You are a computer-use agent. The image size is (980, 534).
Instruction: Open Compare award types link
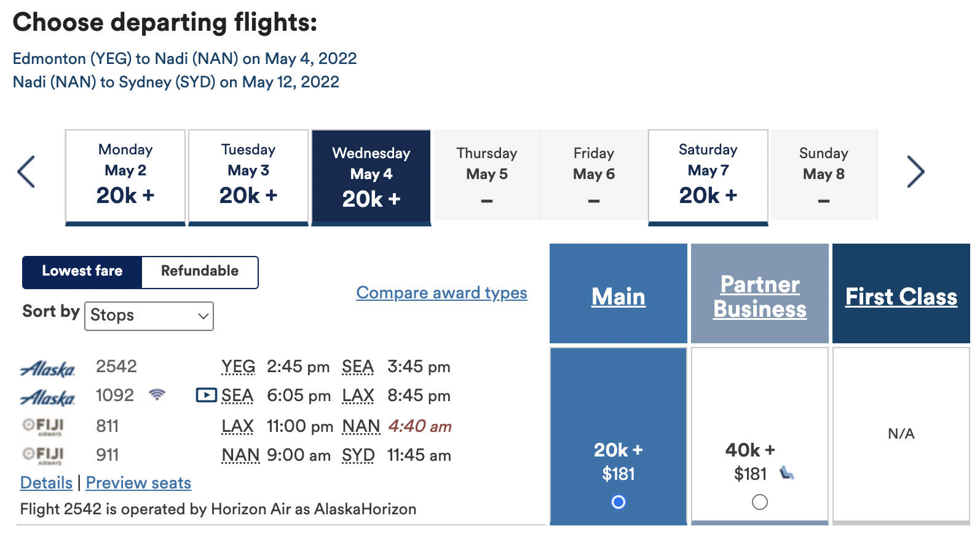tap(441, 293)
